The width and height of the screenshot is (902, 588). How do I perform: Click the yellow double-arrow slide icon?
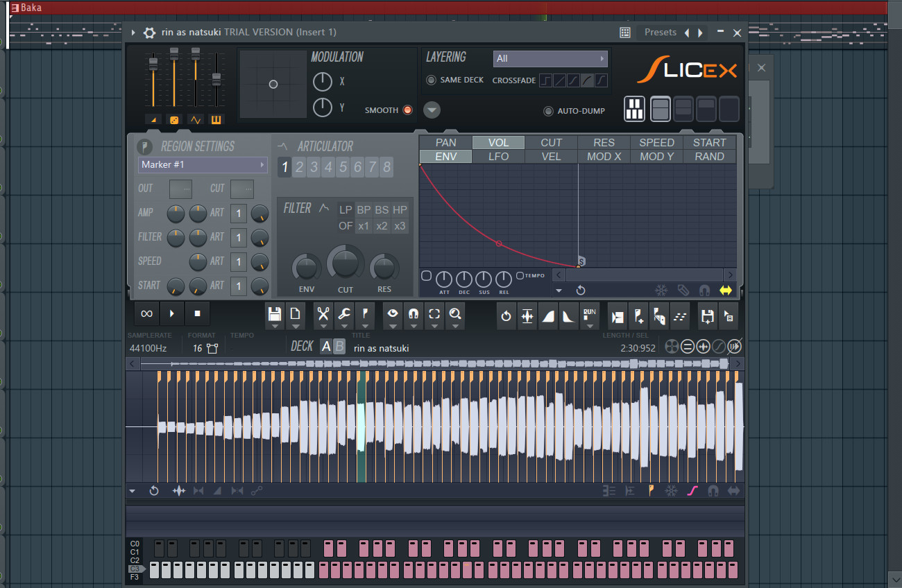tap(726, 291)
